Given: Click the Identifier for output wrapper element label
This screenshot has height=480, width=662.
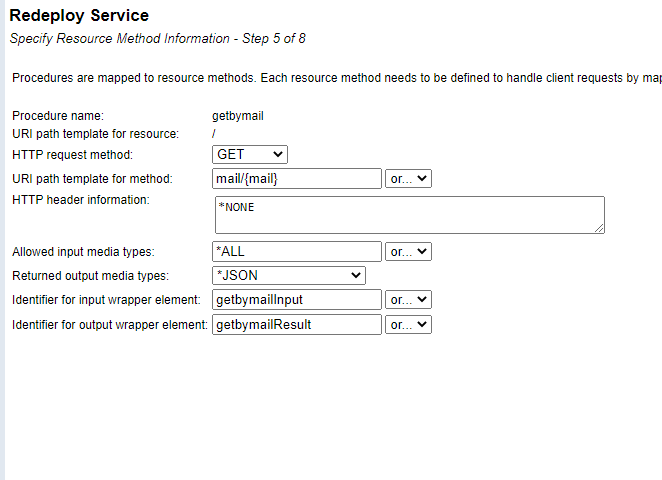Looking at the screenshot, I should (109, 324).
